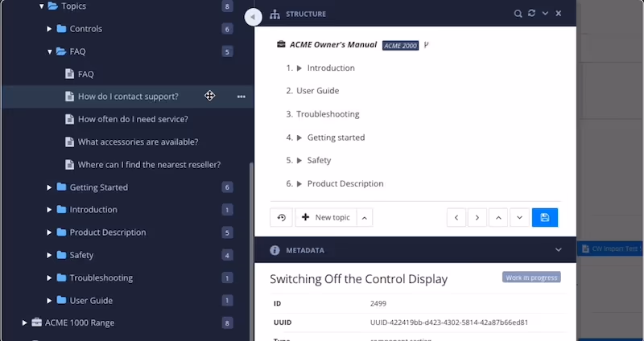
Task: Expand the ACME 1000 Range publication
Action: click(x=25, y=323)
